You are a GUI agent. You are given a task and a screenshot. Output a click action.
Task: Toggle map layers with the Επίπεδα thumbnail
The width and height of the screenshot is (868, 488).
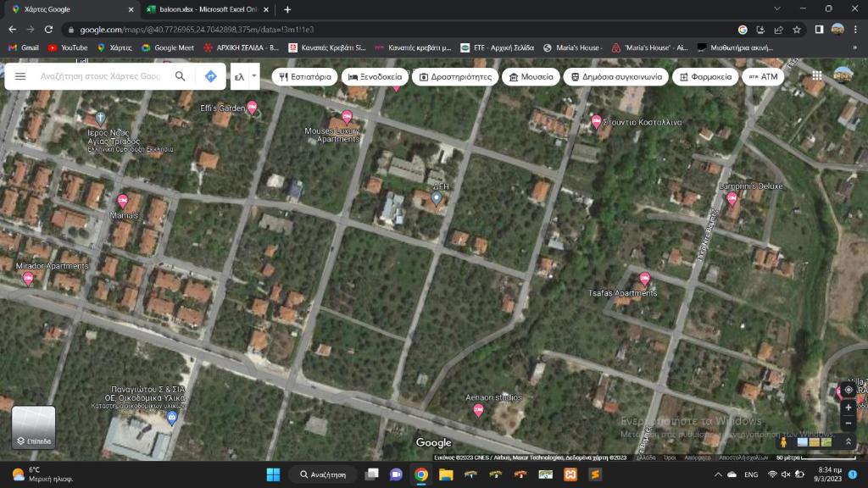[33, 427]
